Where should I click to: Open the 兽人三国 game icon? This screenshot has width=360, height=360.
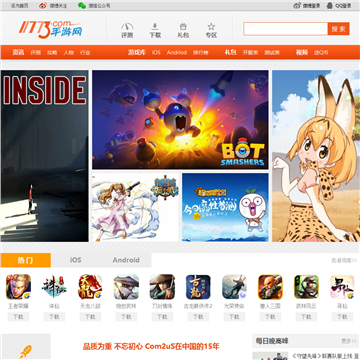click(x=270, y=287)
